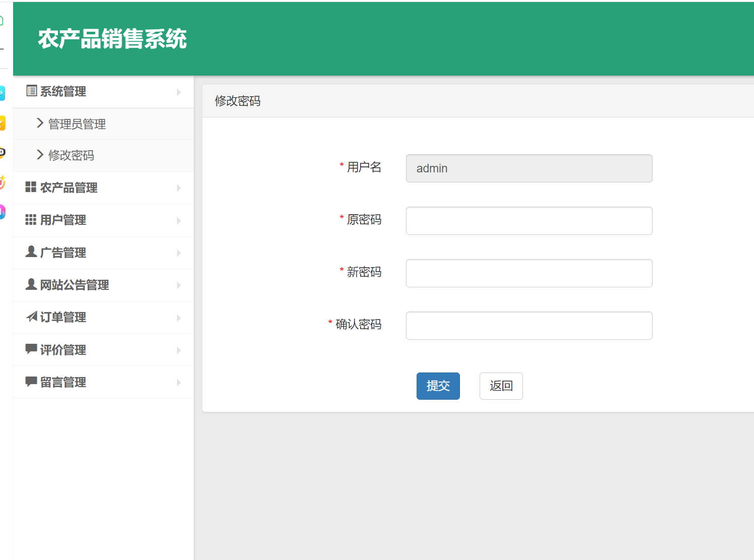Viewport: 754px width, 560px height.
Task: Click the person icon beside 网站公告管理
Action: [x=31, y=284]
